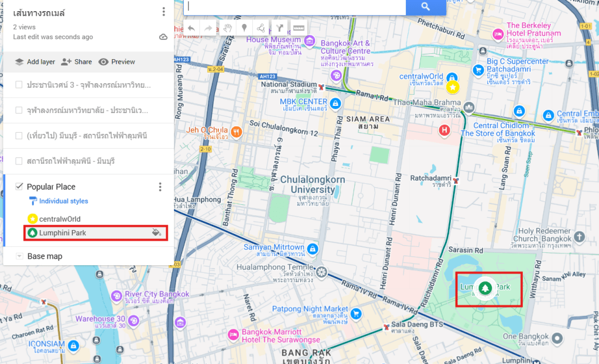Viewport: 599px width, 364px height.
Task: Enable the ประชานิเวศน์ 3 layer checkbox
Action: 19,84
